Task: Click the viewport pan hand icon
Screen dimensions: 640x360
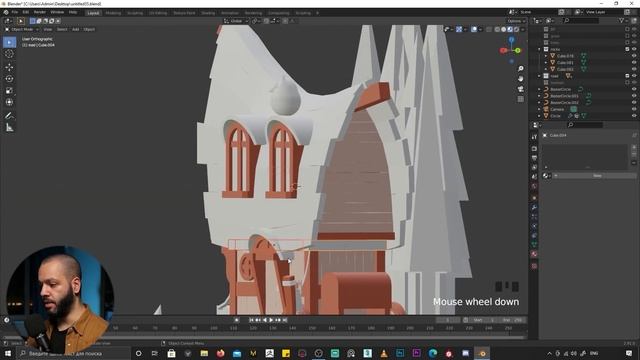Action: (x=520, y=78)
